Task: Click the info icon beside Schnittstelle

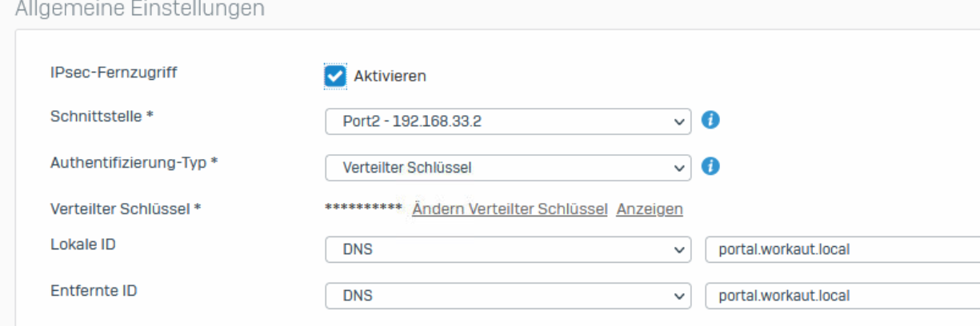Action: pos(709,121)
